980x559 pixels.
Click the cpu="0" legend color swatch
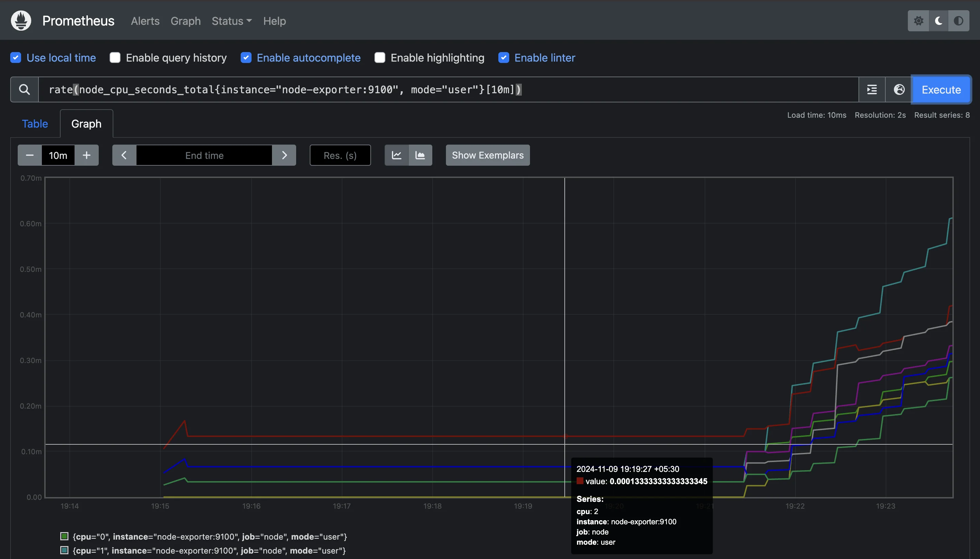click(x=65, y=536)
